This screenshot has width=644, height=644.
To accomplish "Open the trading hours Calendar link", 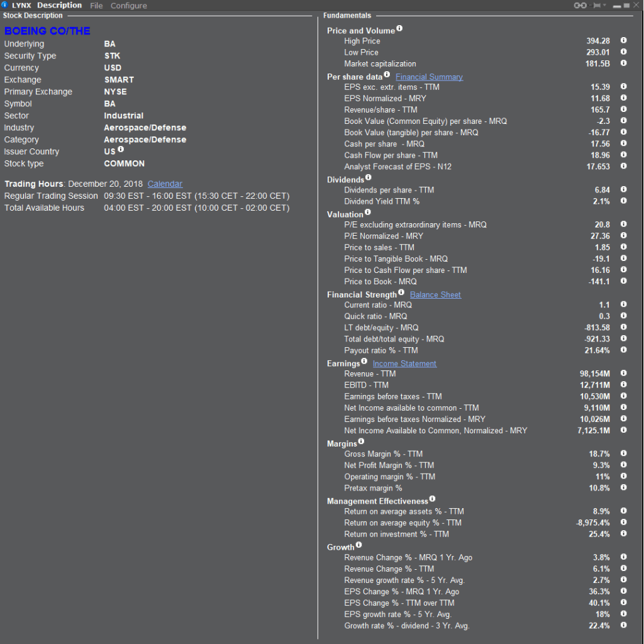I will 165,184.
